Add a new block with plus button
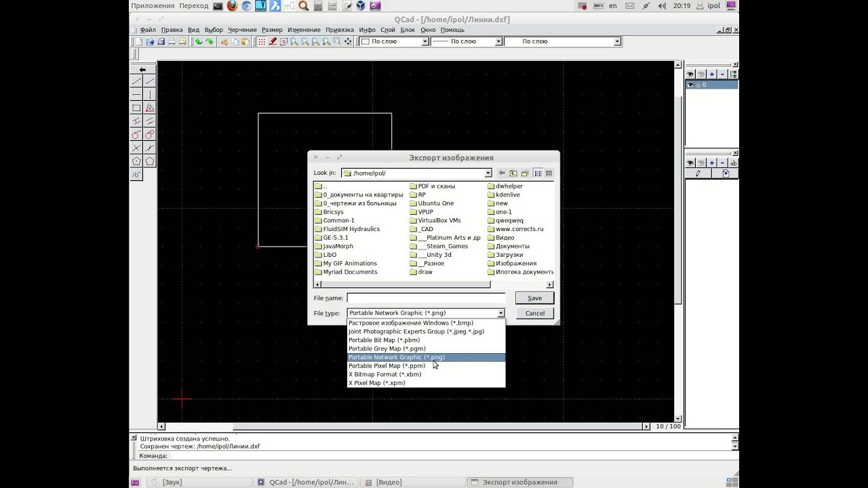This screenshot has height=488, width=868. 712,163
